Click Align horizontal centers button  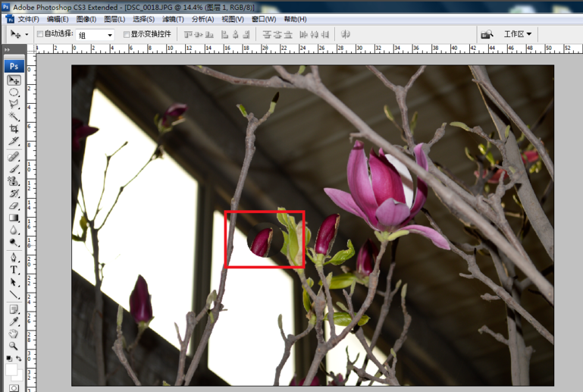(x=235, y=35)
